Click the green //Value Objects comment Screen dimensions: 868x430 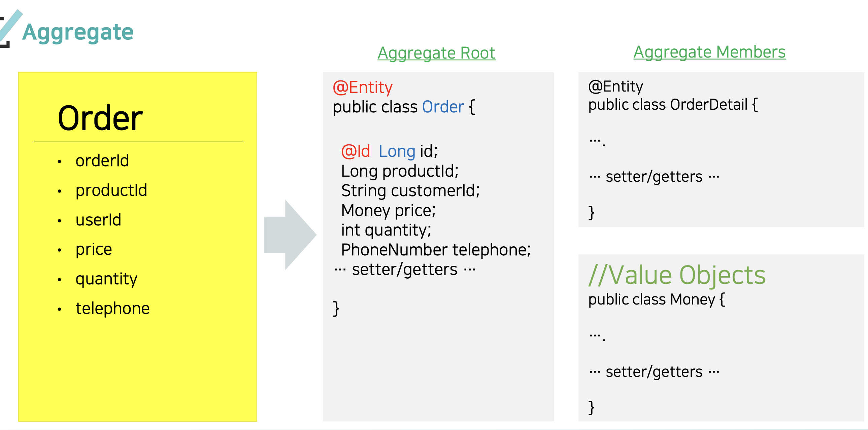677,275
